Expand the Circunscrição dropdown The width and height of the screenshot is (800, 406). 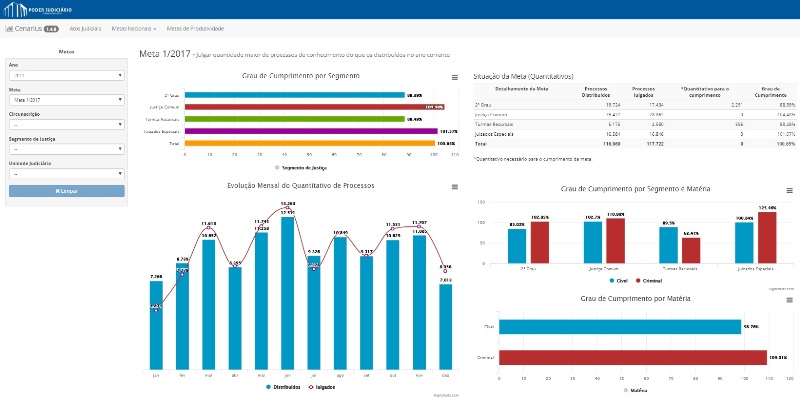pos(66,125)
